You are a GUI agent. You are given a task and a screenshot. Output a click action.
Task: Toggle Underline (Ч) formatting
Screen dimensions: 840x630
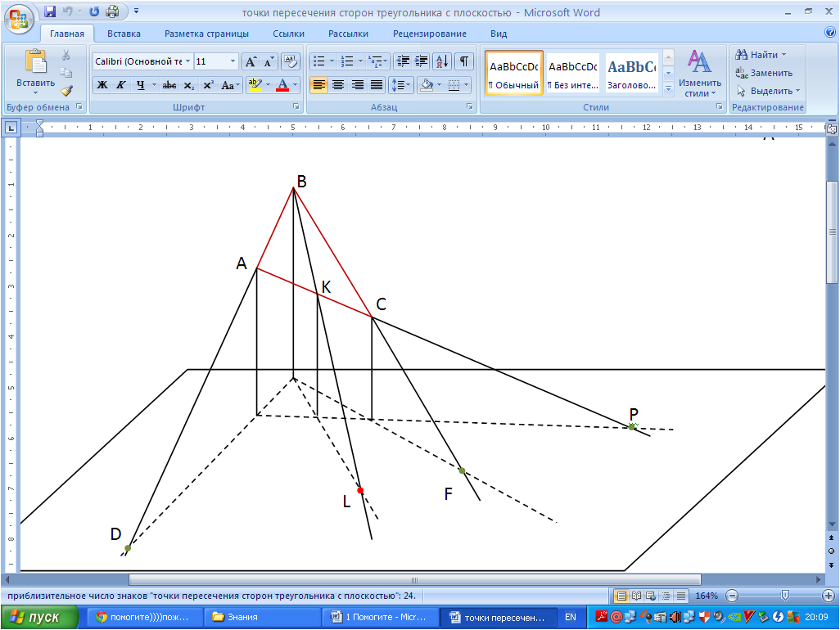[140, 84]
